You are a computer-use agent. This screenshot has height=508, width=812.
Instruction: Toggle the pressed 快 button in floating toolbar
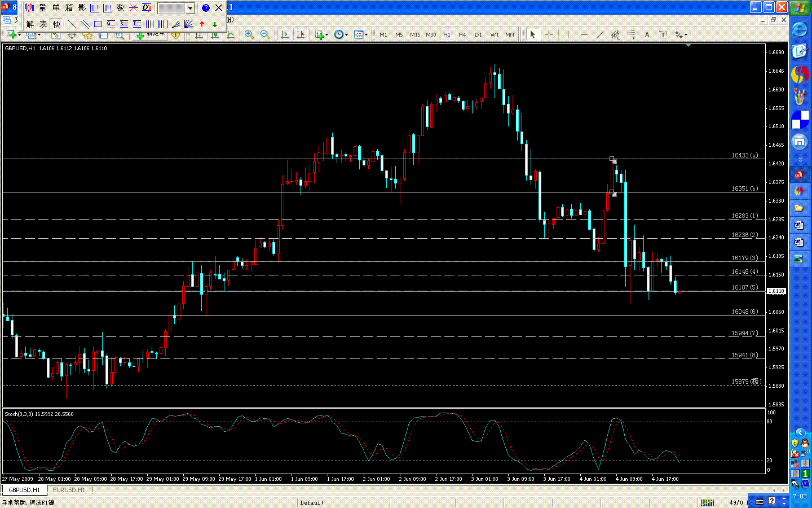click(56, 24)
